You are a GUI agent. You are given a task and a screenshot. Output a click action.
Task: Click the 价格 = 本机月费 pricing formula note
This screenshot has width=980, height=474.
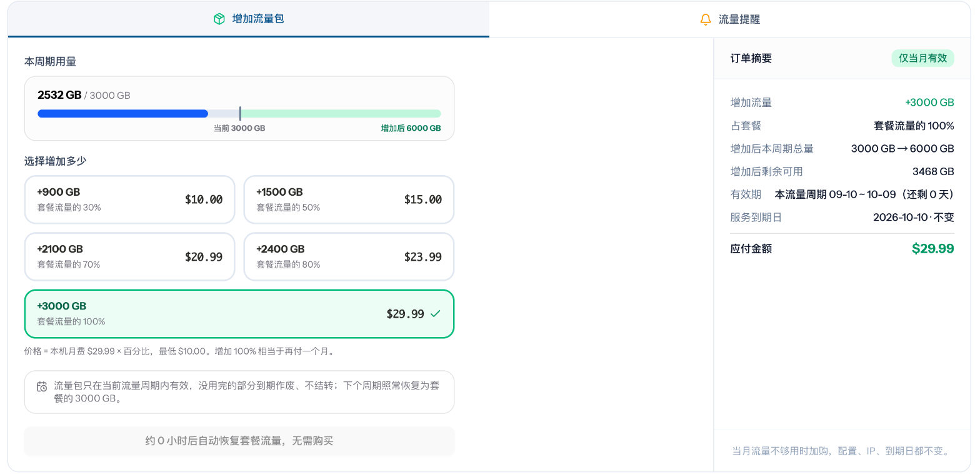tap(181, 351)
